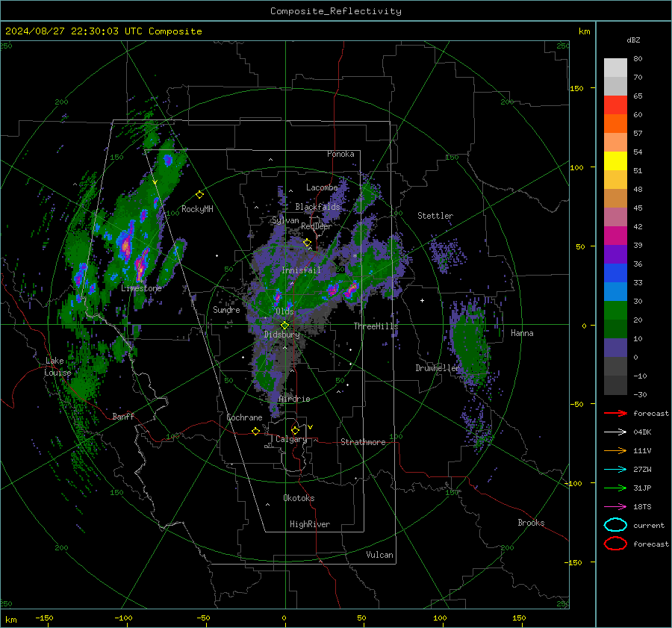Click the dBZ legend heading
The height and width of the screenshot is (628, 672).
pos(633,40)
